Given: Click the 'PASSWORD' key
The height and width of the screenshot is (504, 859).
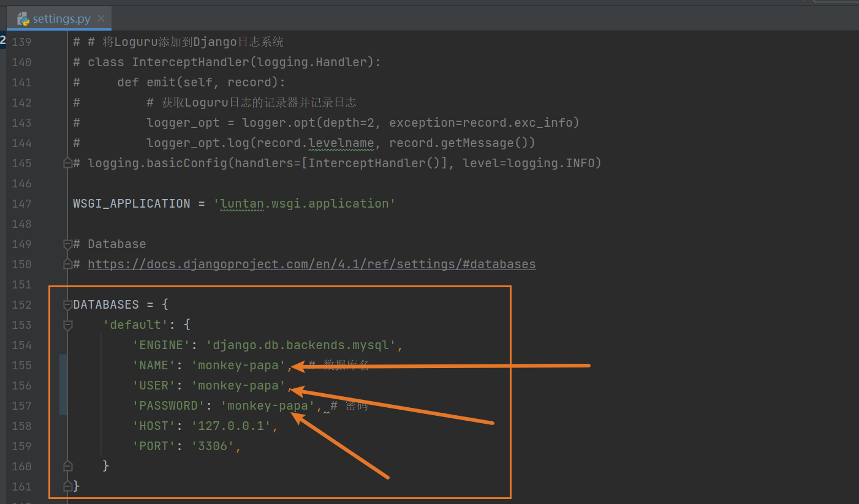Looking at the screenshot, I should click(168, 406).
